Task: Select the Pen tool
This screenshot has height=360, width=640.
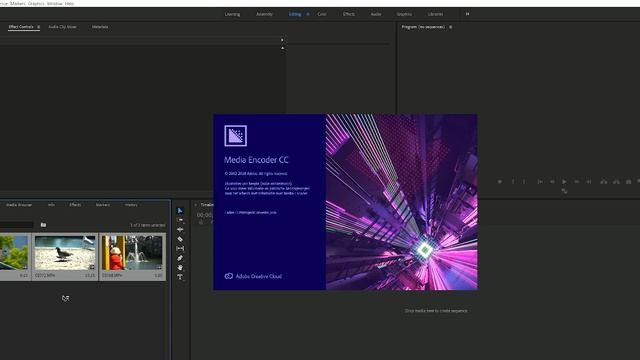Action: [180, 258]
